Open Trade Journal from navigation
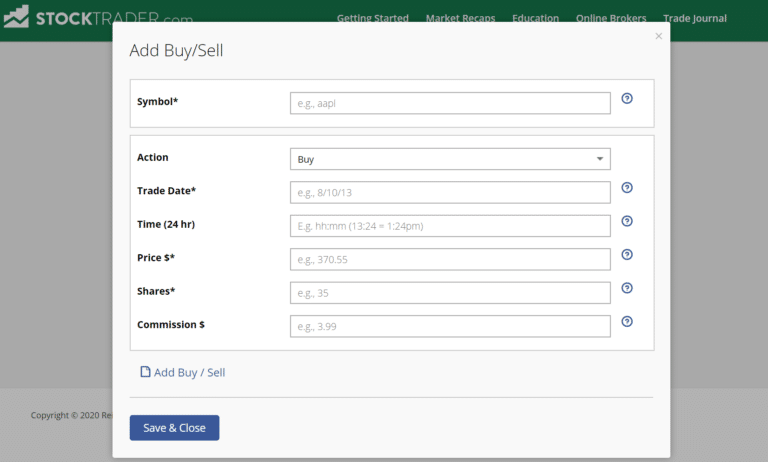 click(x=695, y=18)
